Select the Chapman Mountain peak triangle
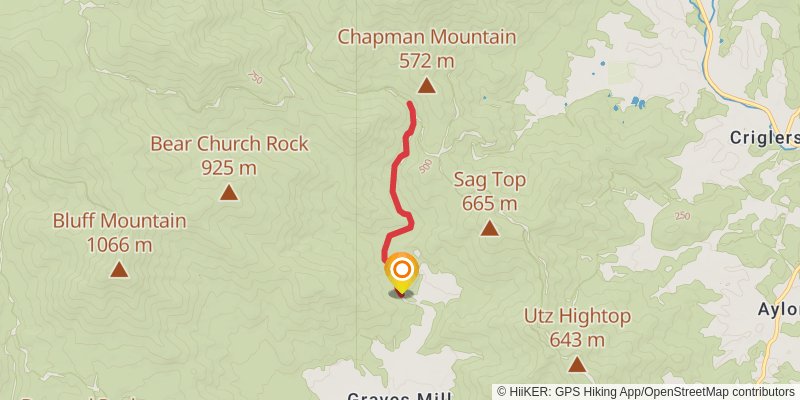The image size is (800, 400). [427, 85]
